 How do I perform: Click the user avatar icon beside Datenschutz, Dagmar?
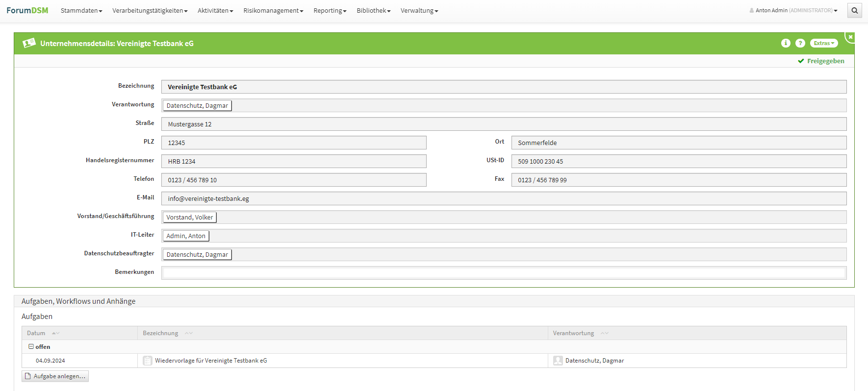(558, 361)
